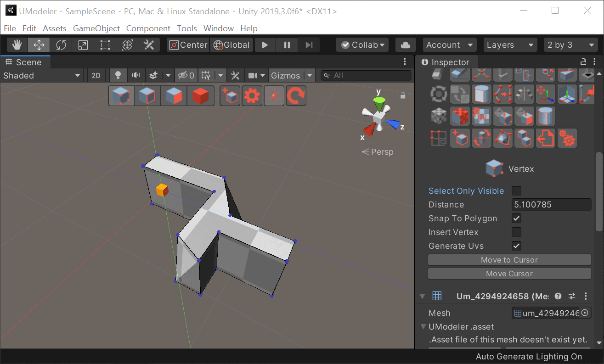The image size is (604, 364).
Task: Click the align vertices icon in Inspector
Action: click(503, 94)
